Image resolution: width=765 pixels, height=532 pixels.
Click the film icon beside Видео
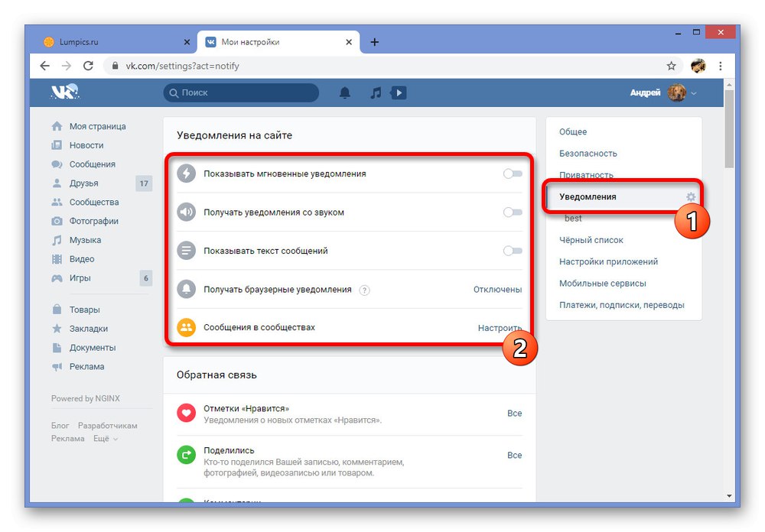coord(57,259)
